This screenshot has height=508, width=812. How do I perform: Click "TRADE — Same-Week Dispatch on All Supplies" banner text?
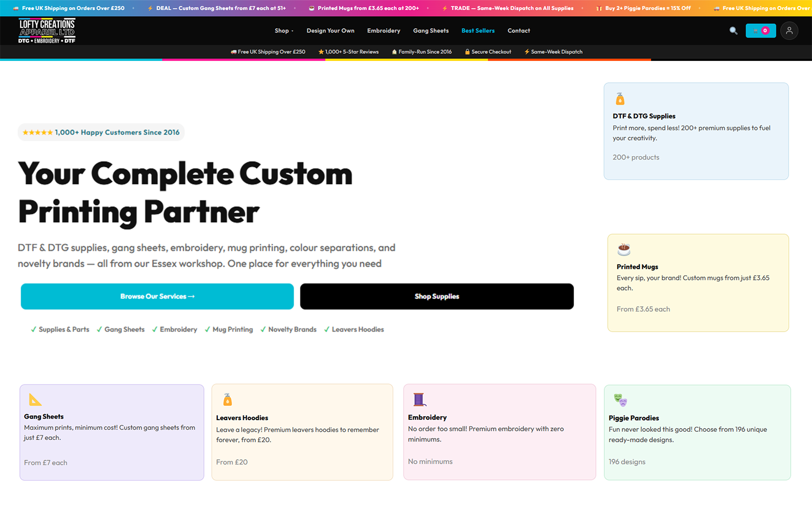[x=512, y=8]
